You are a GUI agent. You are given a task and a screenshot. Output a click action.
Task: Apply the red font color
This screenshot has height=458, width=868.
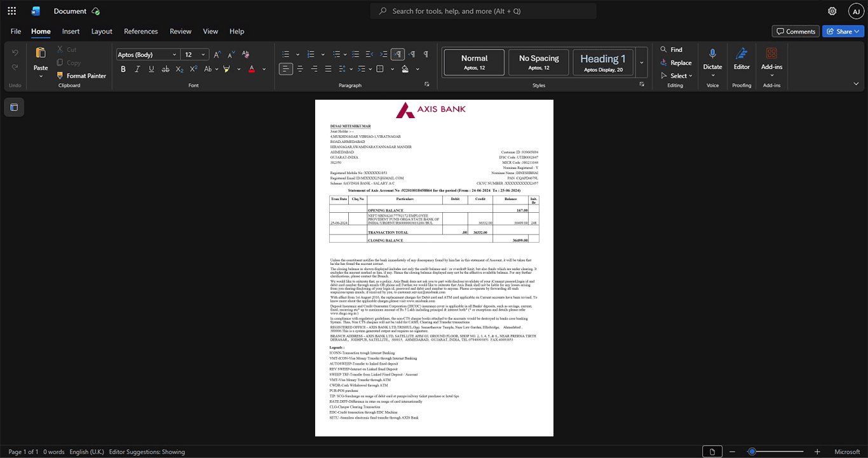click(x=252, y=69)
